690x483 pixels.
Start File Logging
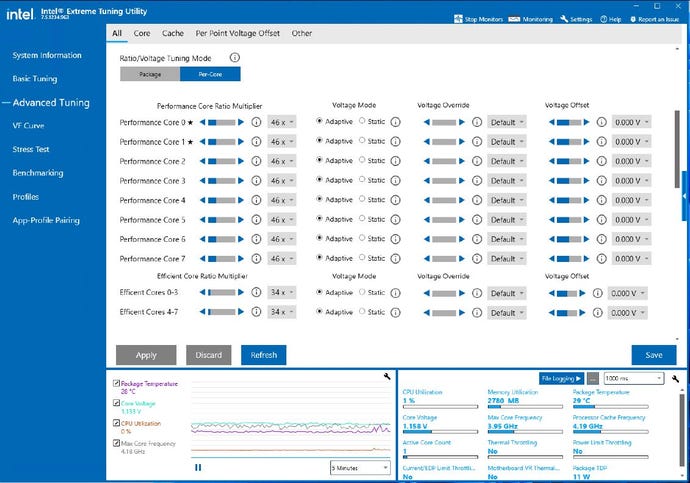(561, 378)
